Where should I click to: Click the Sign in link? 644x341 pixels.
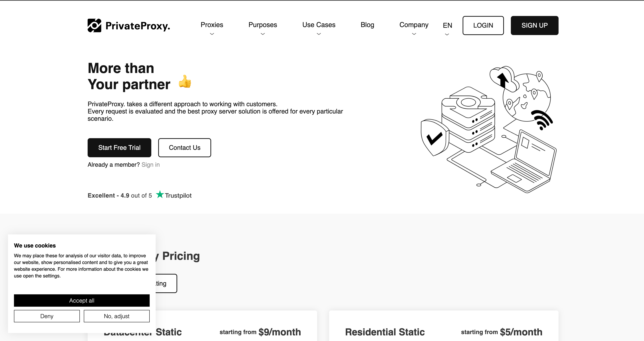pos(151,165)
